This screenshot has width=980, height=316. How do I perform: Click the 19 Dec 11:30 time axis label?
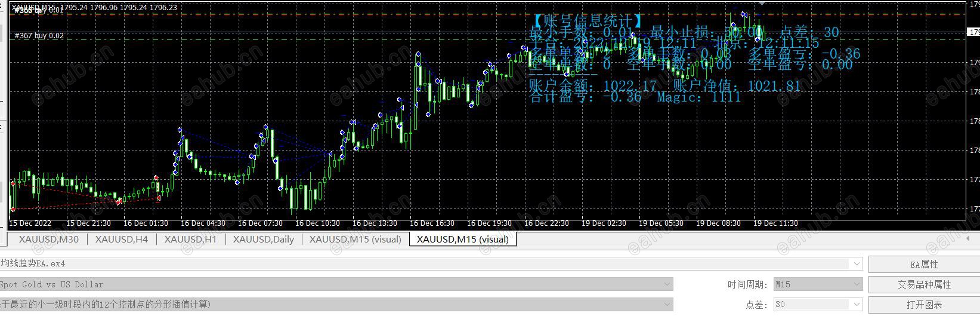[x=775, y=223]
